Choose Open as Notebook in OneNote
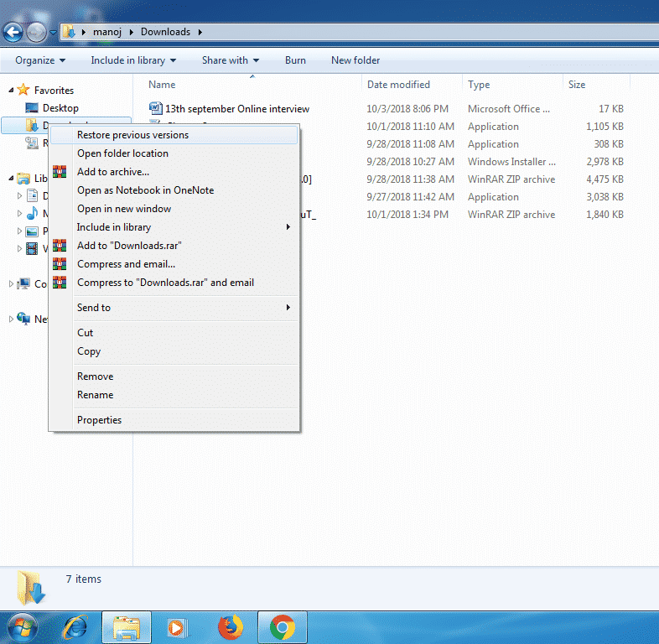Image resolution: width=659 pixels, height=644 pixels. (174, 190)
